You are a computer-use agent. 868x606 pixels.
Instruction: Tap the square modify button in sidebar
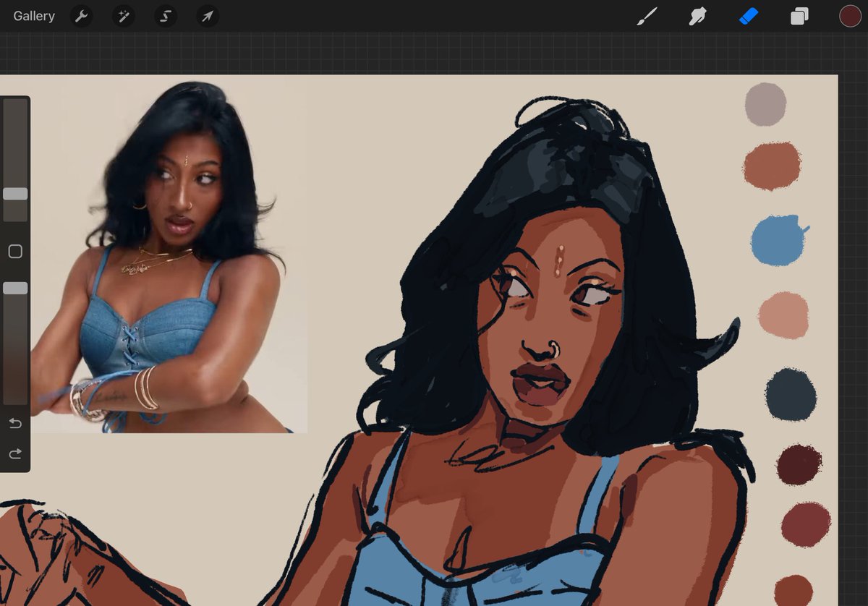pyautogui.click(x=15, y=252)
